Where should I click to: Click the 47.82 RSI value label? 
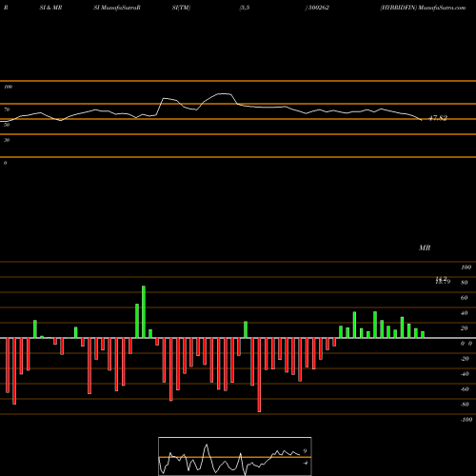(x=438, y=118)
